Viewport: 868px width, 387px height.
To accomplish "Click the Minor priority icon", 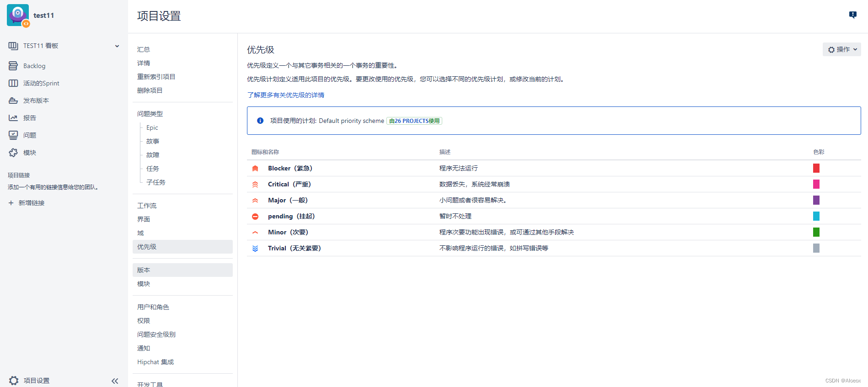I will click(x=255, y=232).
